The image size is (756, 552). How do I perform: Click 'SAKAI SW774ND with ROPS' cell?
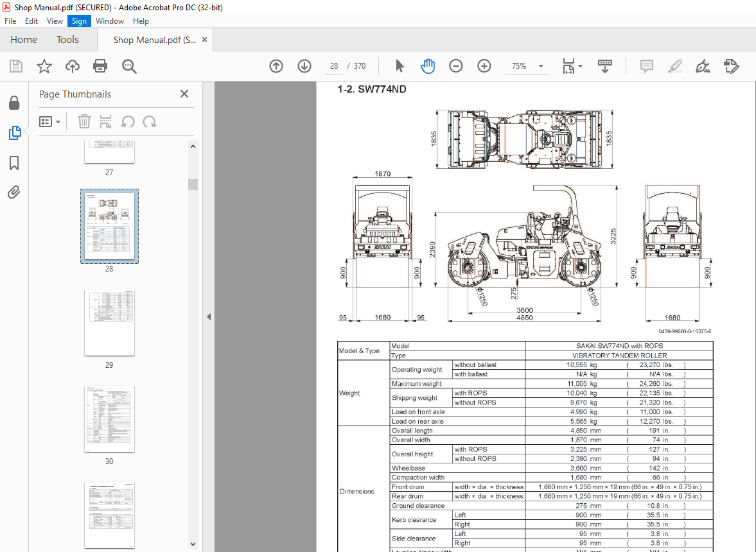[x=619, y=346]
